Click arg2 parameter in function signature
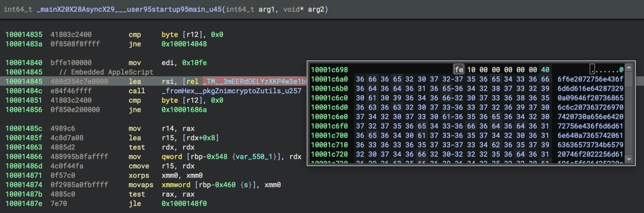 316,9
